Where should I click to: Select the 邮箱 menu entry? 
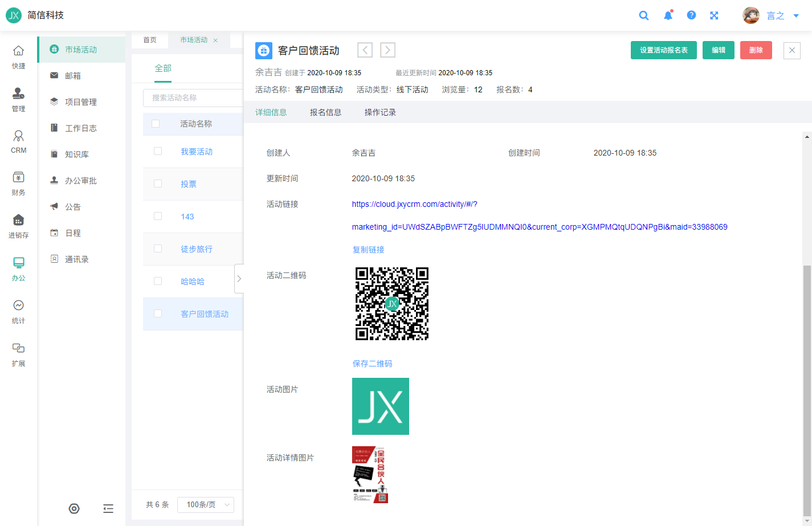(x=81, y=76)
